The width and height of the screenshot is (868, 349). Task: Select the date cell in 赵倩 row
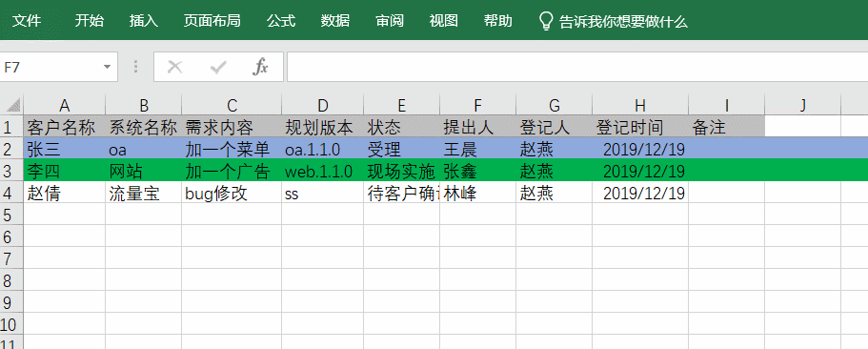[640, 193]
